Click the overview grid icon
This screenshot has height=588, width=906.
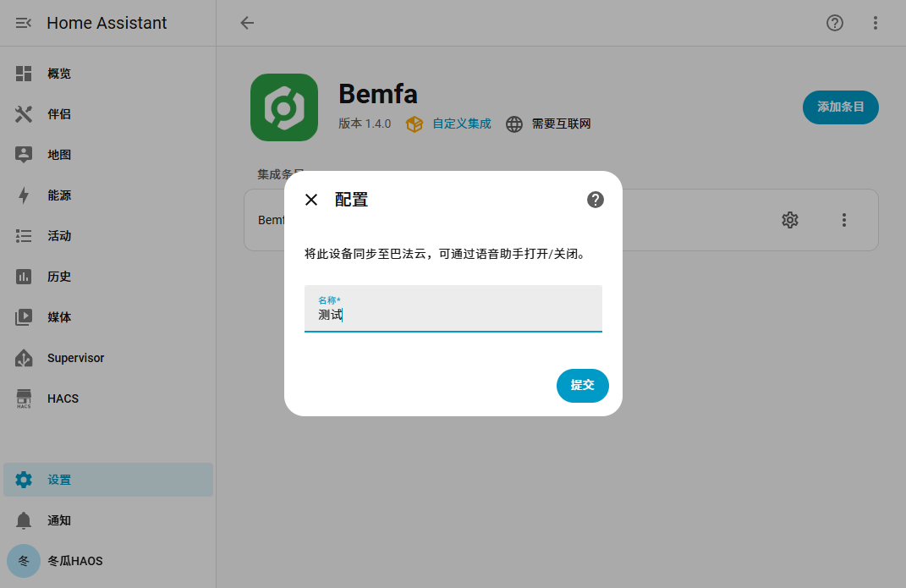[24, 74]
